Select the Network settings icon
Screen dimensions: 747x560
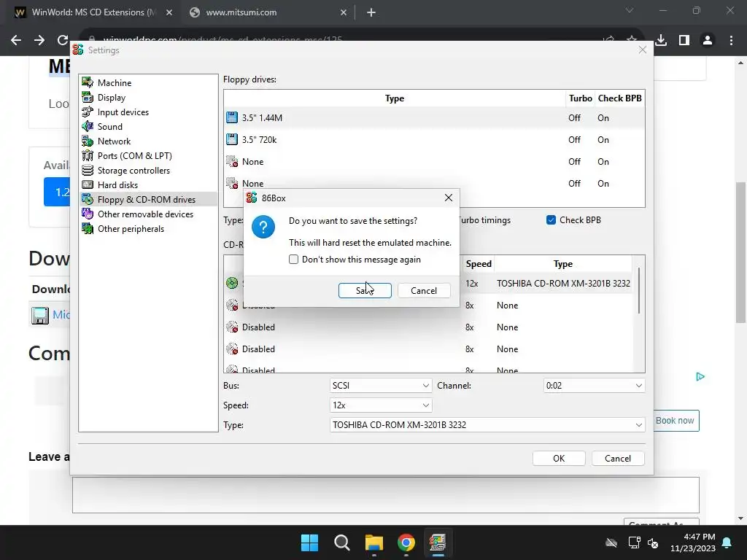pos(88,141)
